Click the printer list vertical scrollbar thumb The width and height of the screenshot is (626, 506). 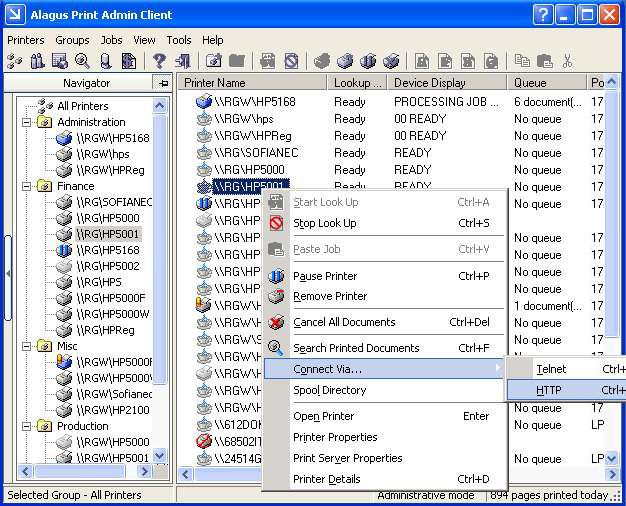coord(612,214)
